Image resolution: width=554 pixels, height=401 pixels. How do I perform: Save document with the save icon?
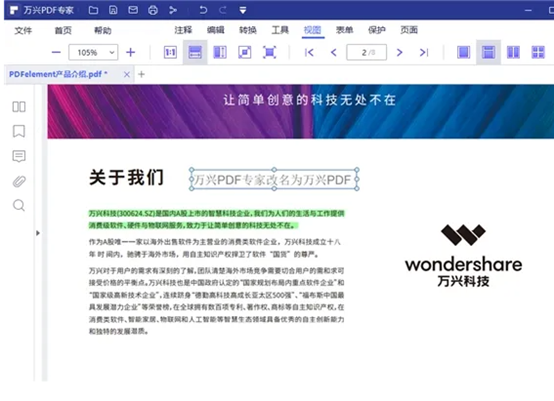point(113,10)
